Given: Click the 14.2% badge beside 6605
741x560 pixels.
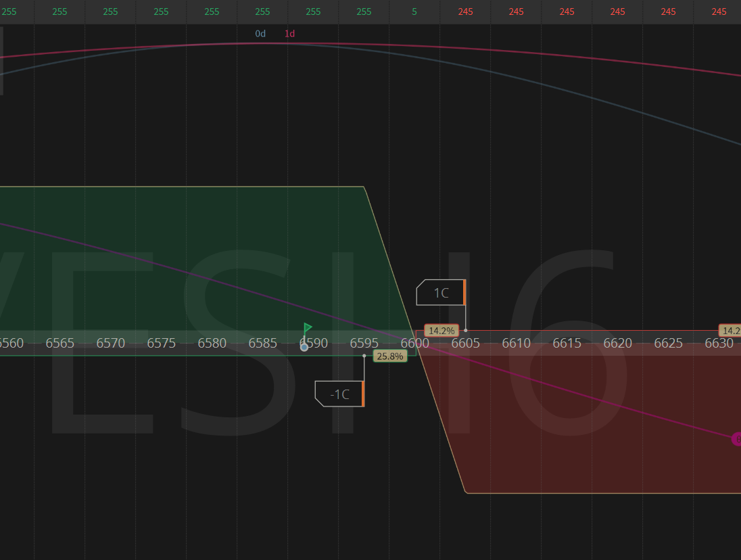Looking at the screenshot, I should pyautogui.click(x=441, y=331).
